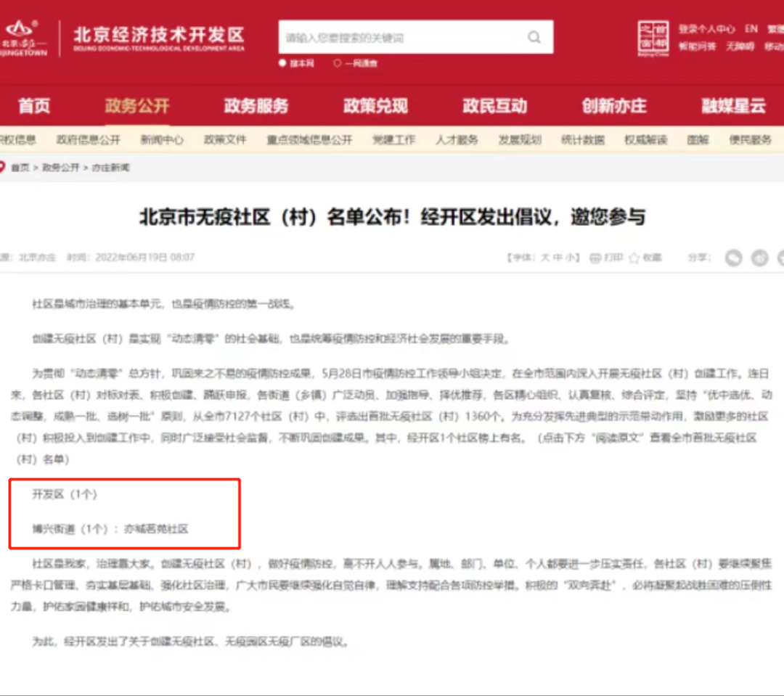Screen dimensions: 784x696
Task: Open the 智能问答 link in the header
Action: [698, 46]
